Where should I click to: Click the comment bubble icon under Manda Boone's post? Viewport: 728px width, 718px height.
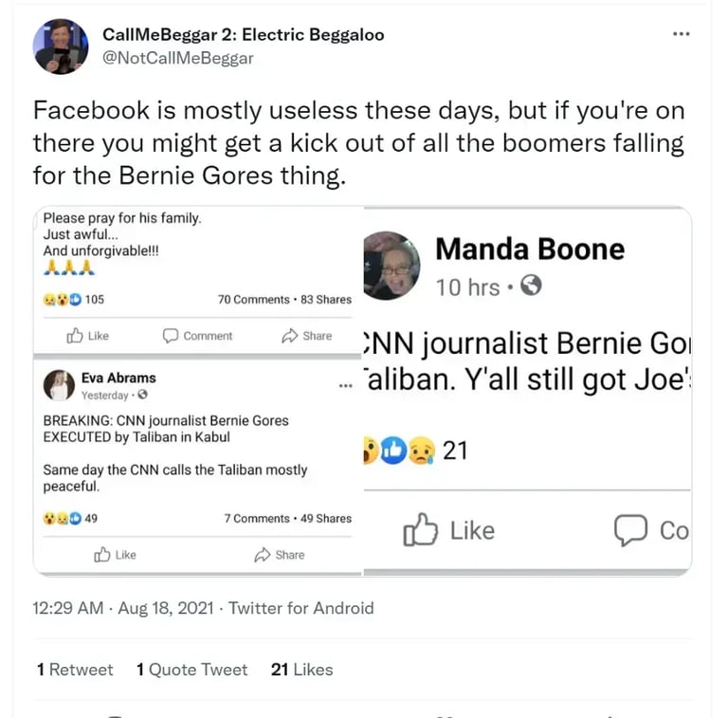point(630,531)
